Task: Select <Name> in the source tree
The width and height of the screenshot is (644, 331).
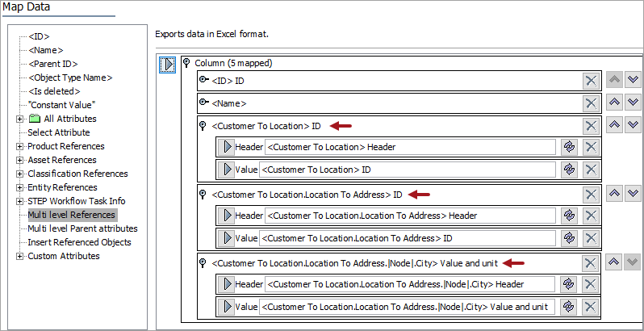Action: [x=45, y=50]
